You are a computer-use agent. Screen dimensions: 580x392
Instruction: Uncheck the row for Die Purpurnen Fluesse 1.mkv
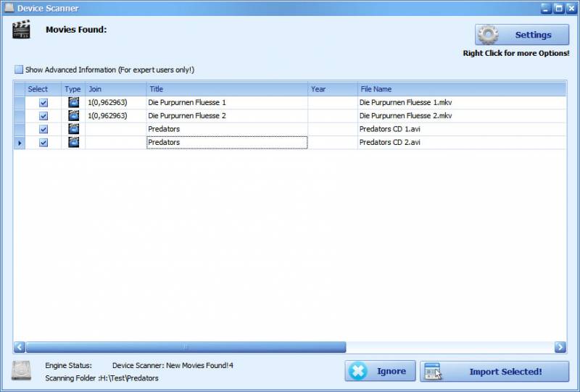[43, 102]
